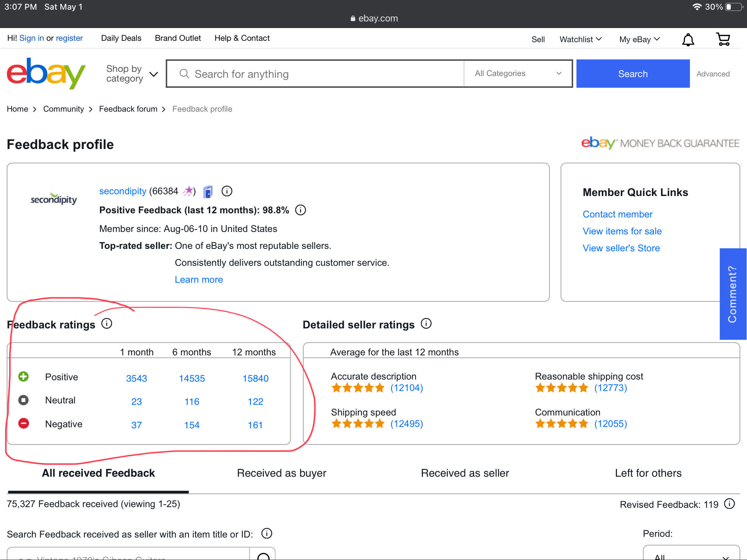Click the Advanced search link
This screenshot has height=560, width=747.
pos(713,74)
